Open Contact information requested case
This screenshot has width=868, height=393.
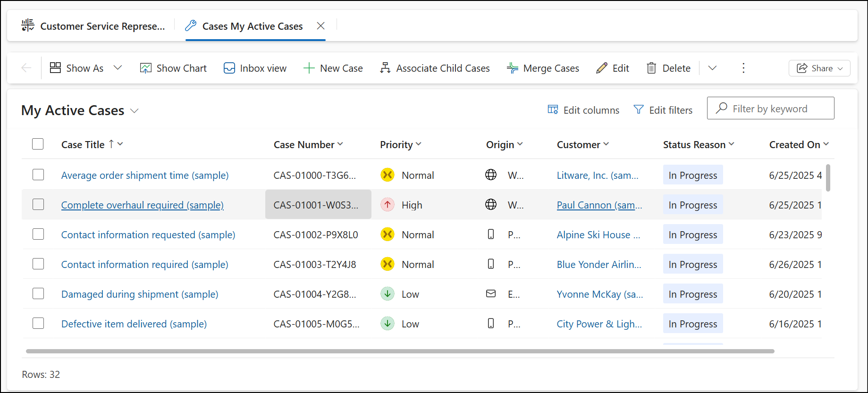tap(148, 234)
